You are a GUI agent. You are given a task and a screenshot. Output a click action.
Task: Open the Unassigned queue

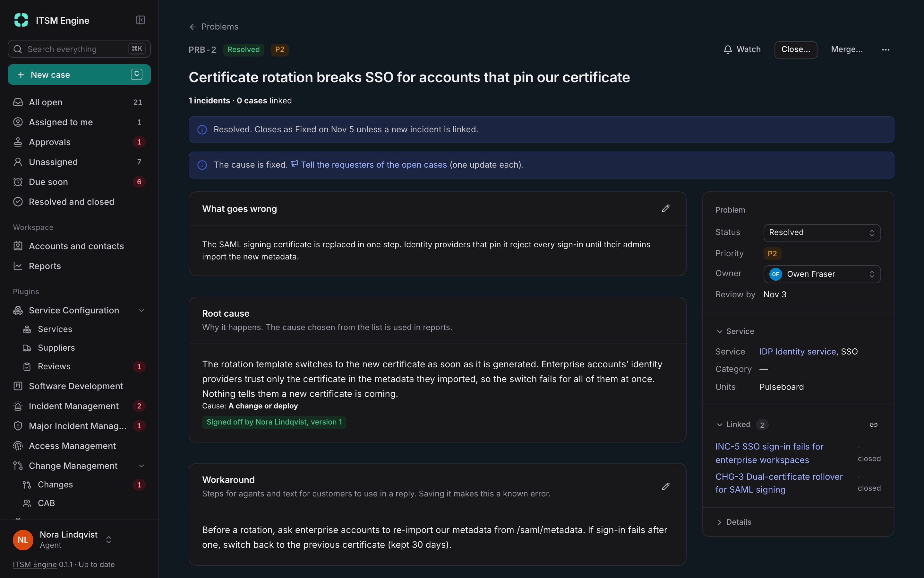pos(79,162)
